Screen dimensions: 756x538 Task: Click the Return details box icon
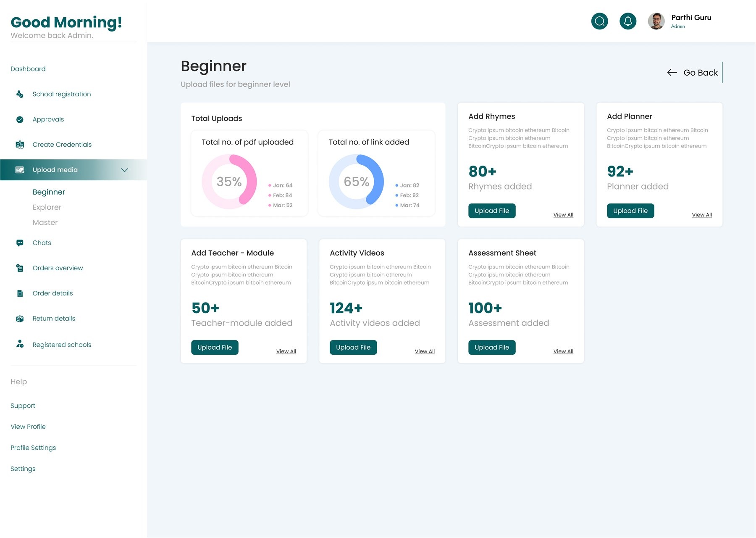[20, 319]
